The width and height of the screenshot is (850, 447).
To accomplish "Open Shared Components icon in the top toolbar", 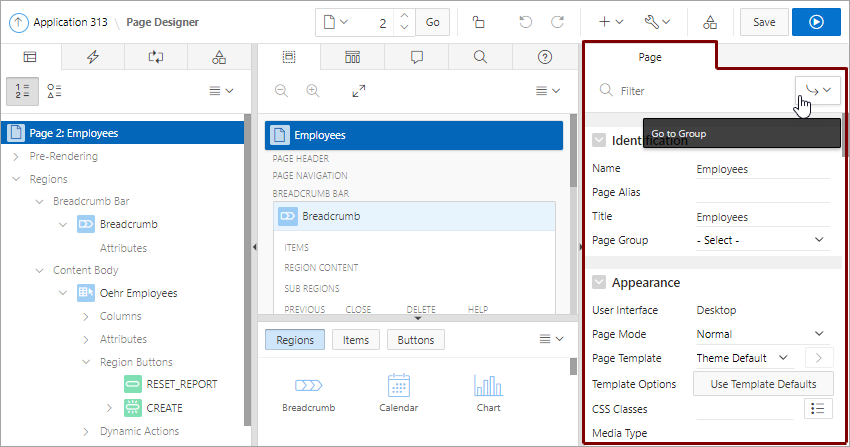I will 710,22.
